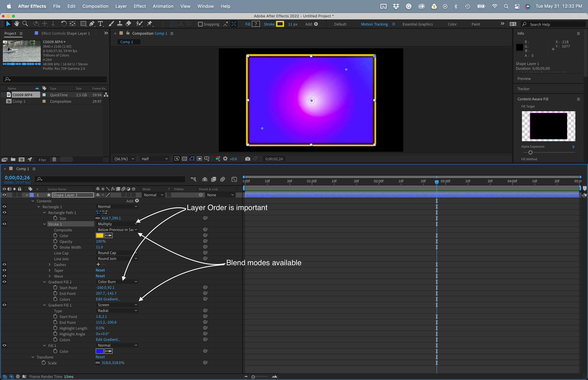Screen dimensions: 588x380
Task: Click the yellow Stroke 1 color swatch
Action: [x=99, y=236]
